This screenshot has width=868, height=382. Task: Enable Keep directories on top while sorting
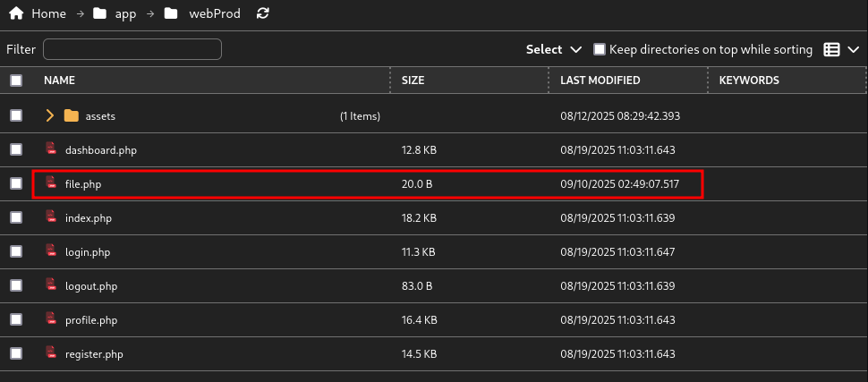(600, 50)
